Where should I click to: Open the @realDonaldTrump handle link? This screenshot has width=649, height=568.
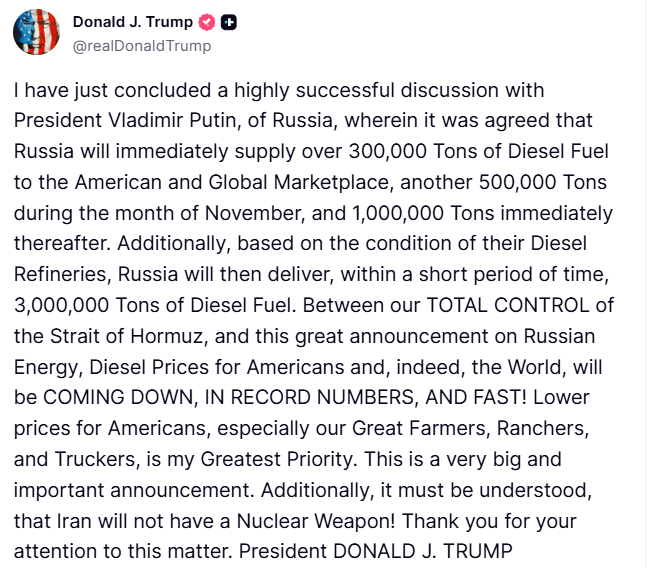point(142,46)
